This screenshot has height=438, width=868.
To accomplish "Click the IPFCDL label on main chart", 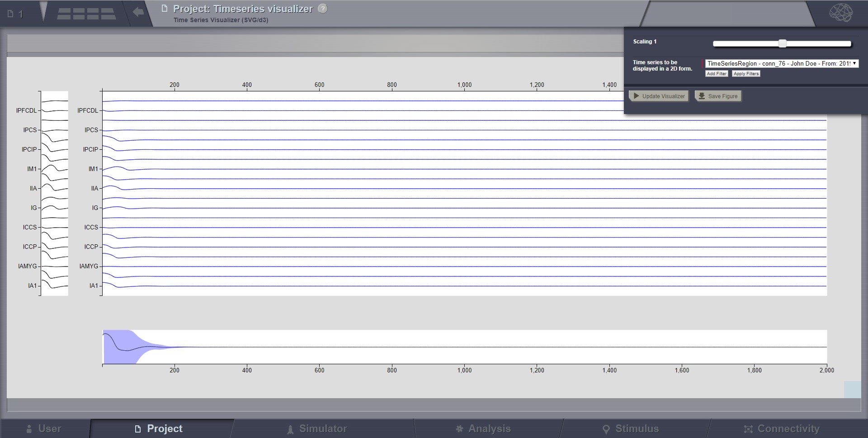I will 88,110.
